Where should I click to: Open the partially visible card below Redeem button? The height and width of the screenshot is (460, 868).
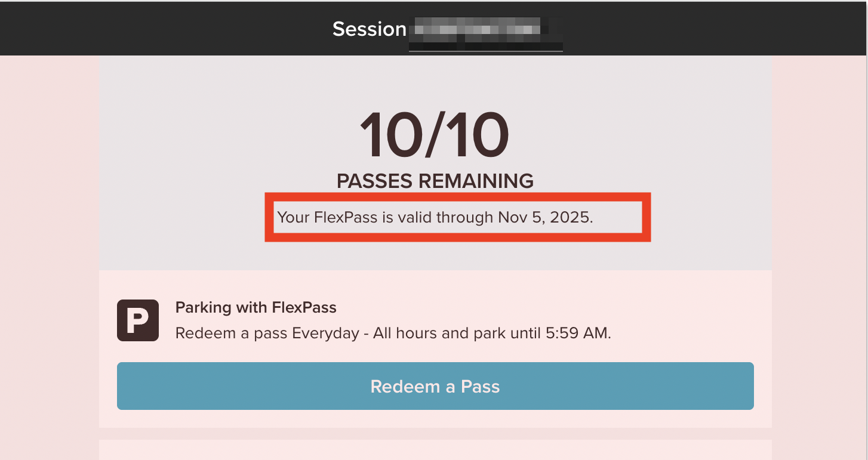coord(435,452)
